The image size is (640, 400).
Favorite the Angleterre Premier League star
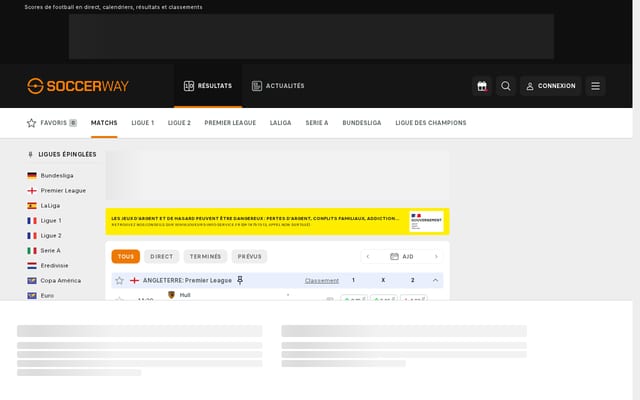(x=119, y=280)
